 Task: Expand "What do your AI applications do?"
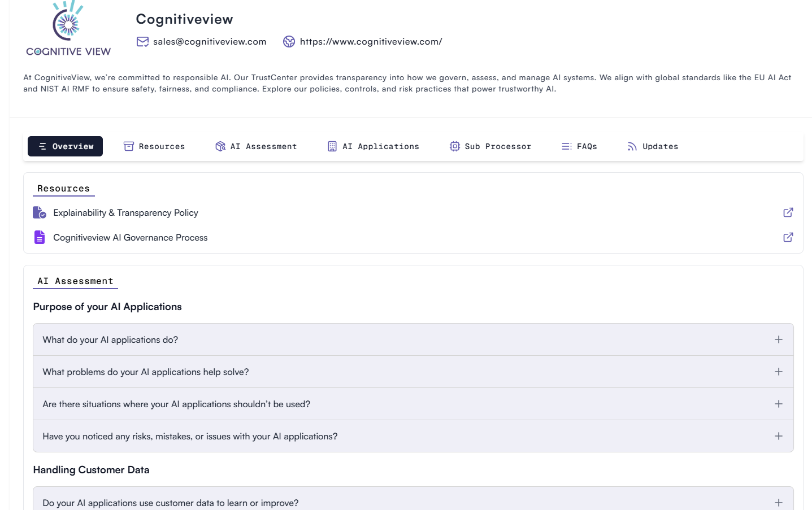(x=779, y=339)
